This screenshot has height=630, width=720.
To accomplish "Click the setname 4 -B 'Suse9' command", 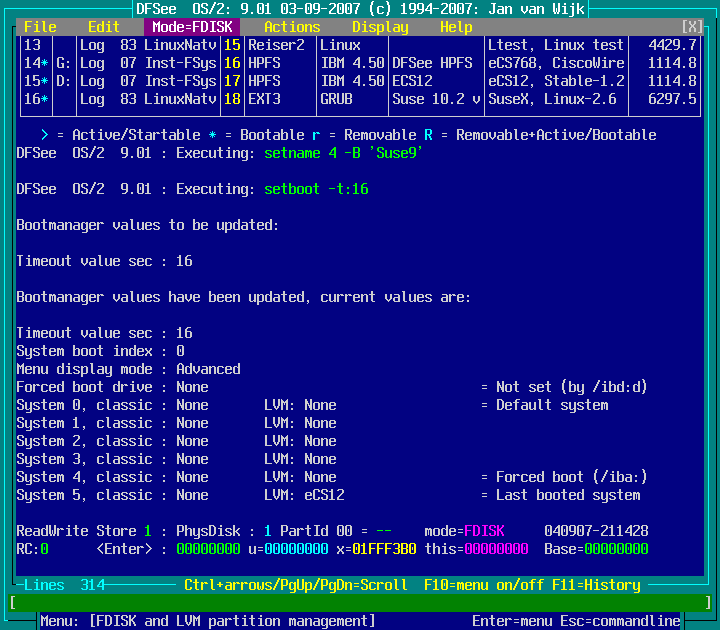I will click(x=343, y=153).
